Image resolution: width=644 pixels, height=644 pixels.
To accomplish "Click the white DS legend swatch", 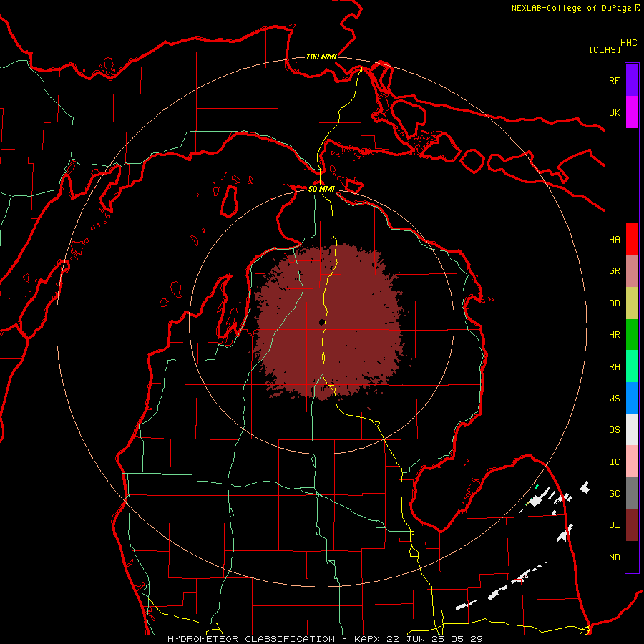I will coord(632,429).
